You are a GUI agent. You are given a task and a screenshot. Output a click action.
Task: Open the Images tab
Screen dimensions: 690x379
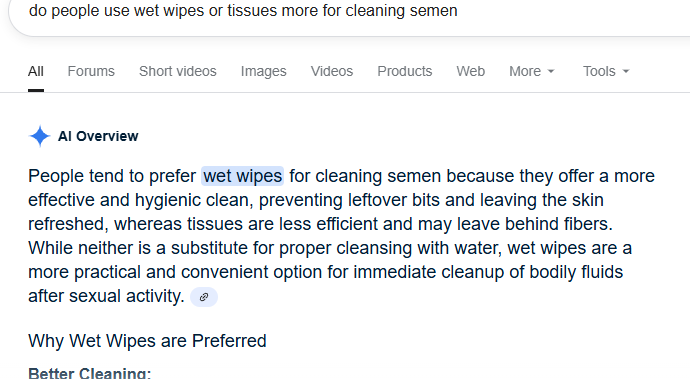click(264, 71)
